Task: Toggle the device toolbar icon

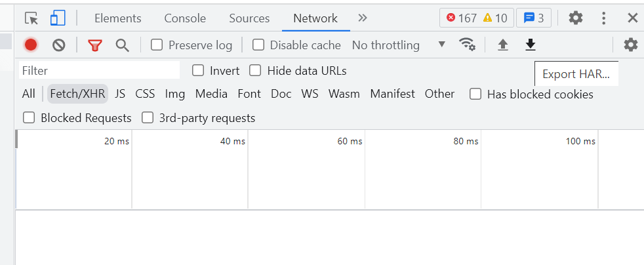Action: pyautogui.click(x=58, y=18)
